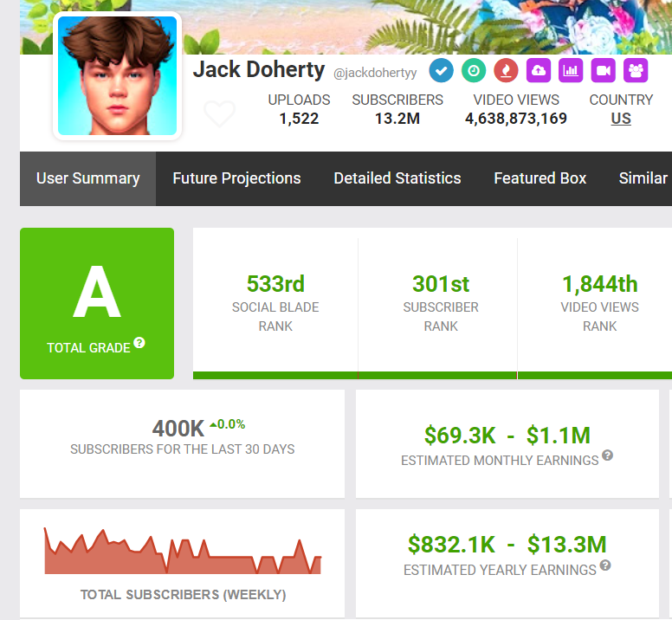Image resolution: width=672 pixels, height=620 pixels.
Task: Click the red flame badge icon
Action: point(506,70)
